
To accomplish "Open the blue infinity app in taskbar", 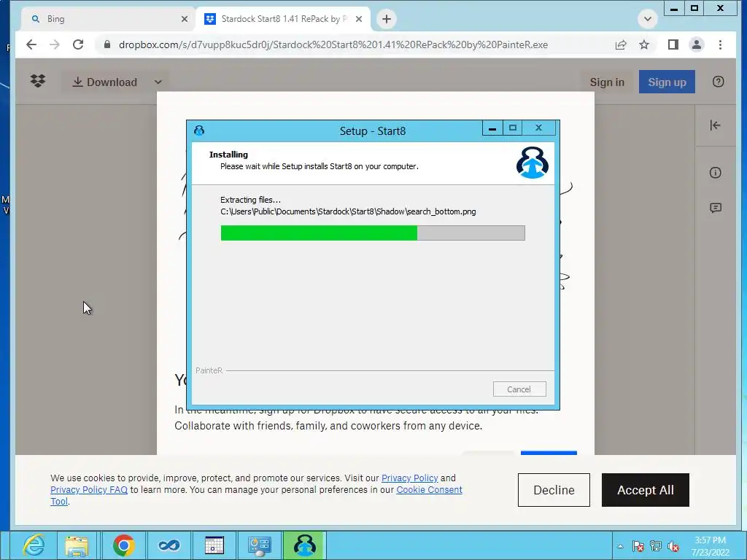I will point(169,545).
